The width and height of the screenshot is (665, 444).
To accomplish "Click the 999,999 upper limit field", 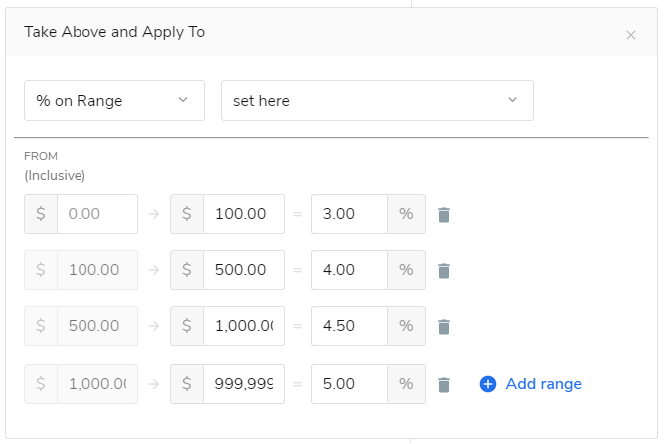I will point(243,384).
